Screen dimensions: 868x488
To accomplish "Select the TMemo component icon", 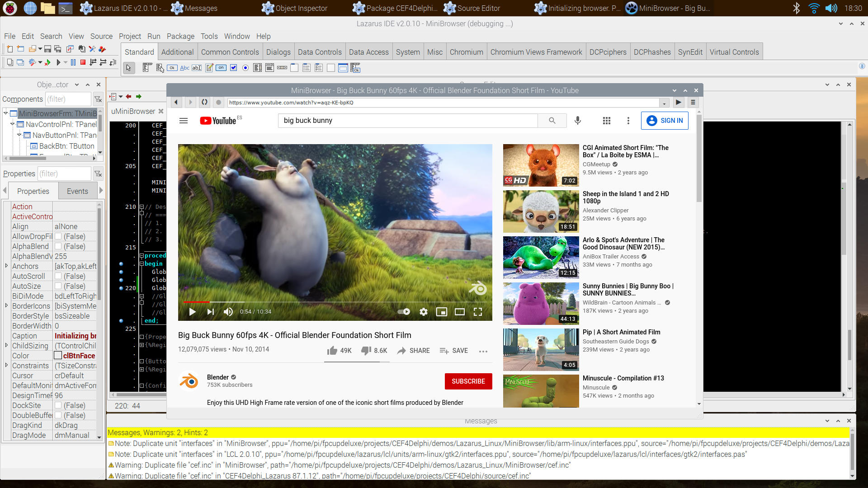I will click(209, 68).
